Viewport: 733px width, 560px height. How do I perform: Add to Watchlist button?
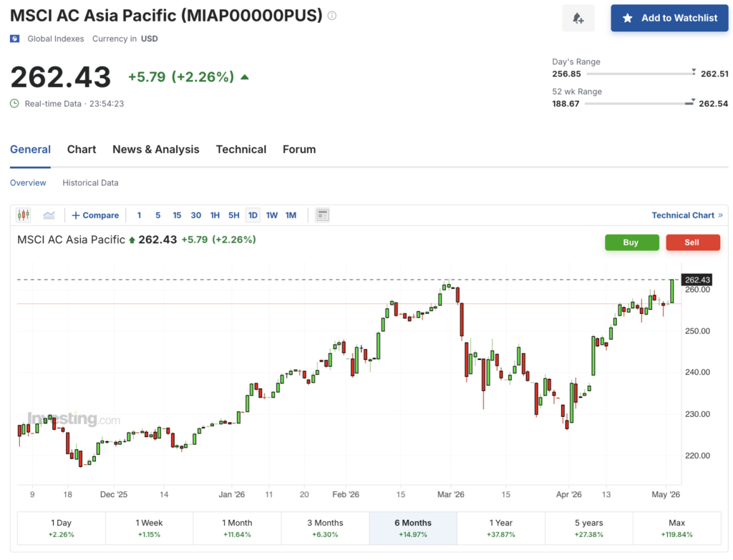pyautogui.click(x=669, y=18)
